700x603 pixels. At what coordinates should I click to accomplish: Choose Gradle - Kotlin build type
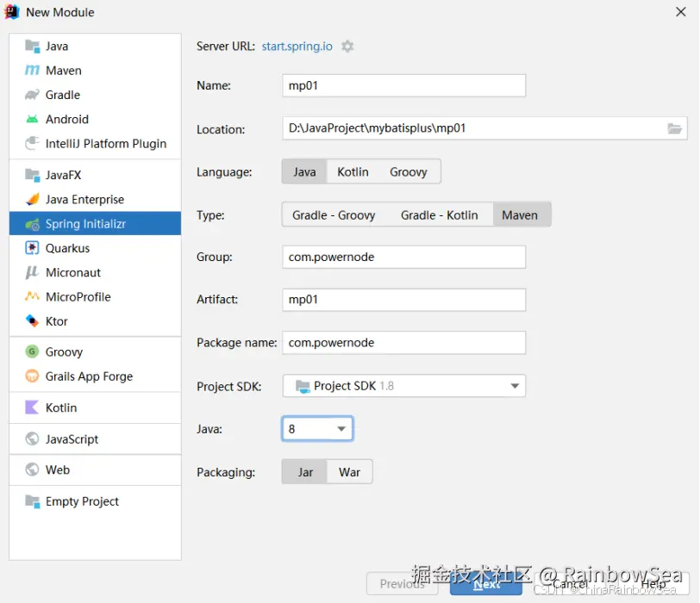click(440, 215)
